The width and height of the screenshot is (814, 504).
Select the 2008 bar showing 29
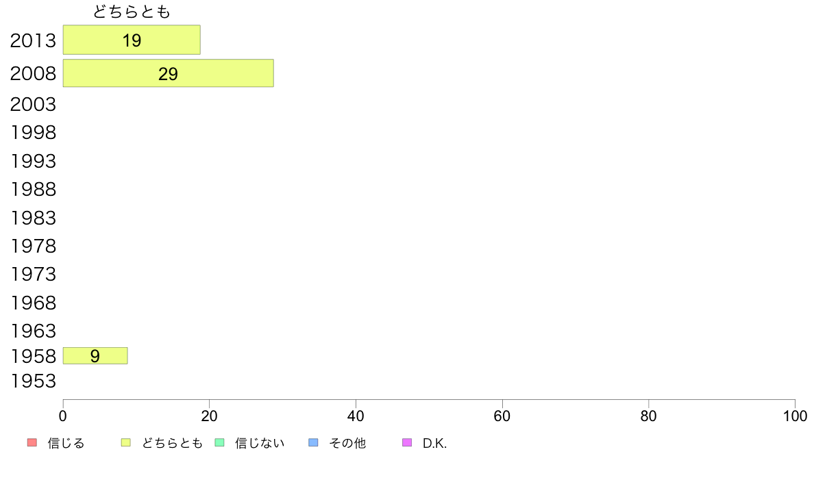(x=168, y=73)
